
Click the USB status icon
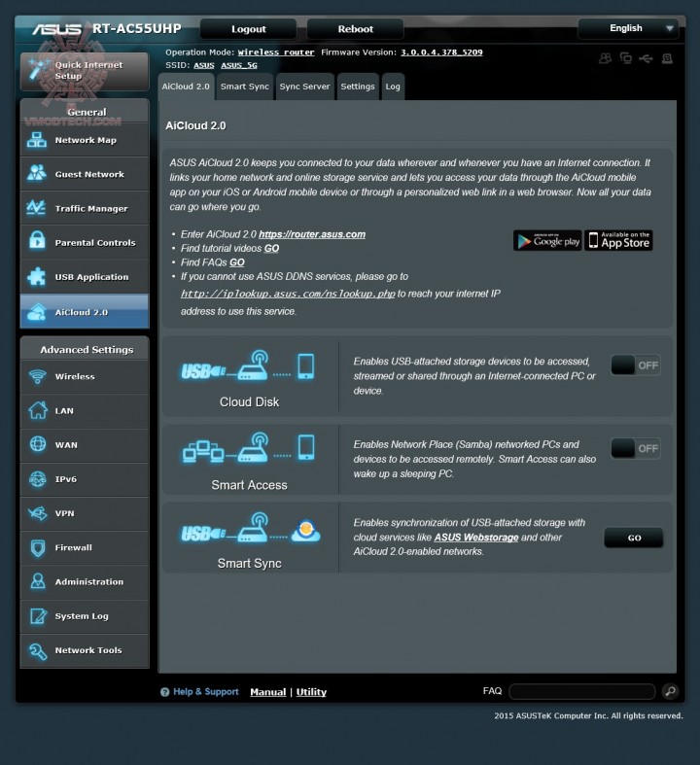click(x=647, y=58)
